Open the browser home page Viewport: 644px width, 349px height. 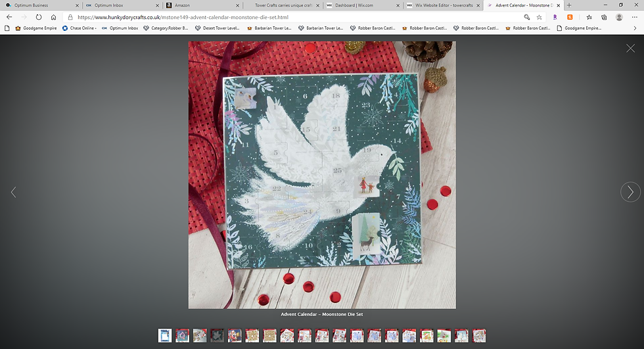coord(53,17)
